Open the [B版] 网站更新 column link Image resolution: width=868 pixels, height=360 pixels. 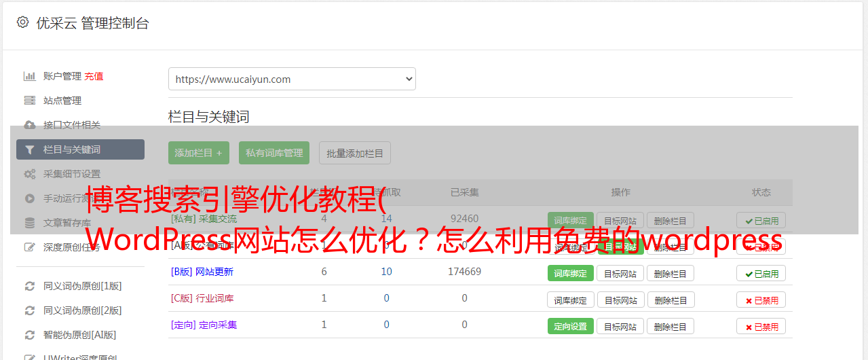(202, 272)
